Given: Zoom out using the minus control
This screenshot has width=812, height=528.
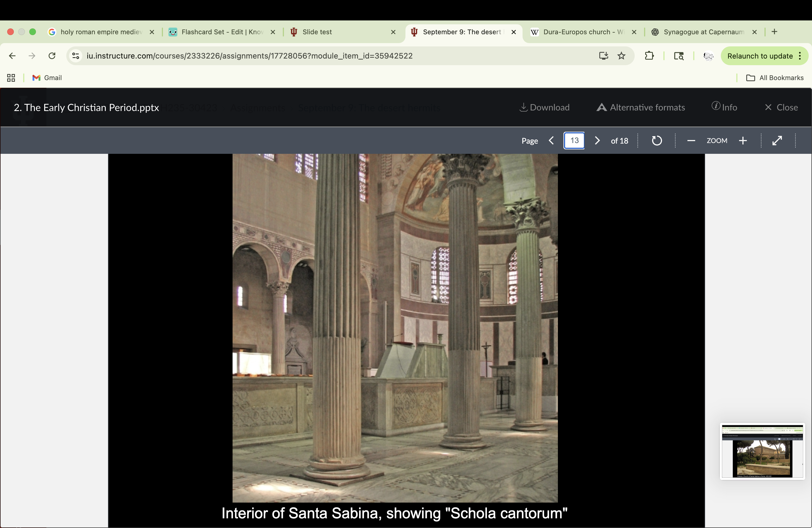Looking at the screenshot, I should 691,140.
